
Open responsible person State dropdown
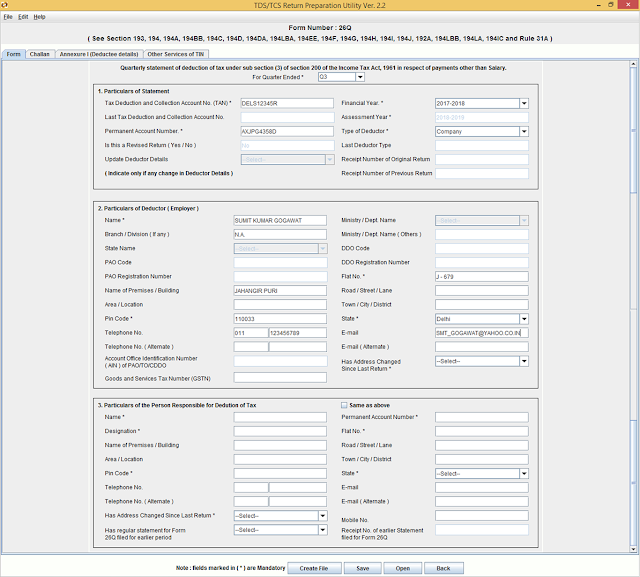[524, 474]
